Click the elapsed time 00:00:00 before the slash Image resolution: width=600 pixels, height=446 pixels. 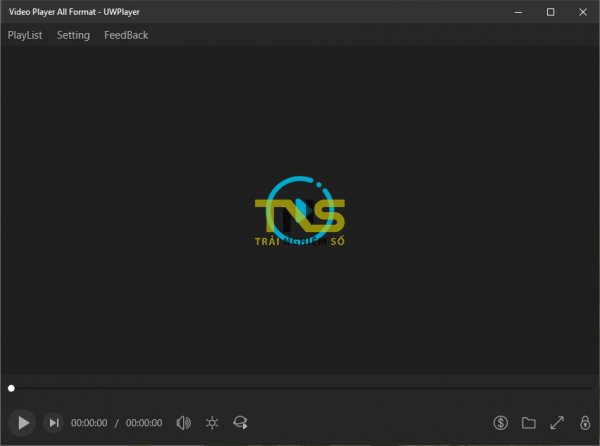click(89, 423)
